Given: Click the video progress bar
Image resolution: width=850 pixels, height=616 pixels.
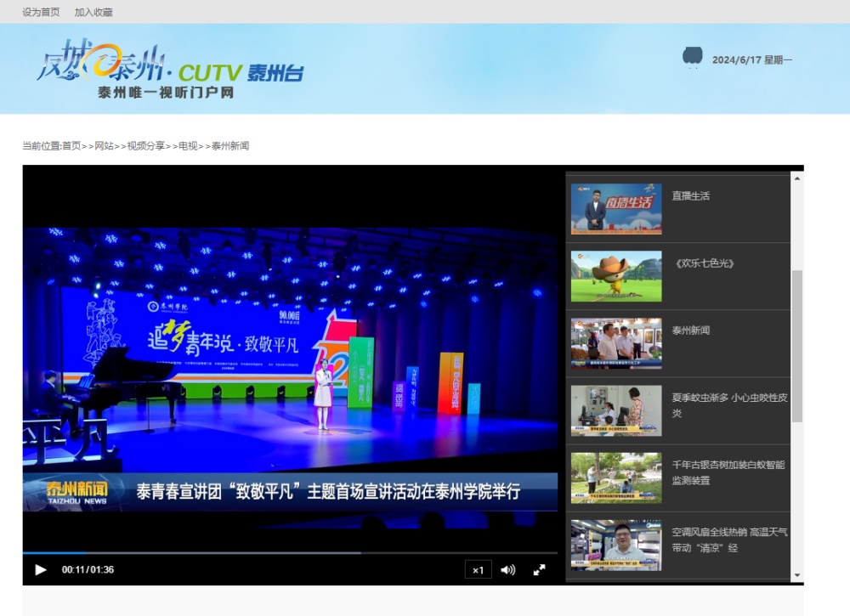Looking at the screenshot, I should tap(289, 553).
